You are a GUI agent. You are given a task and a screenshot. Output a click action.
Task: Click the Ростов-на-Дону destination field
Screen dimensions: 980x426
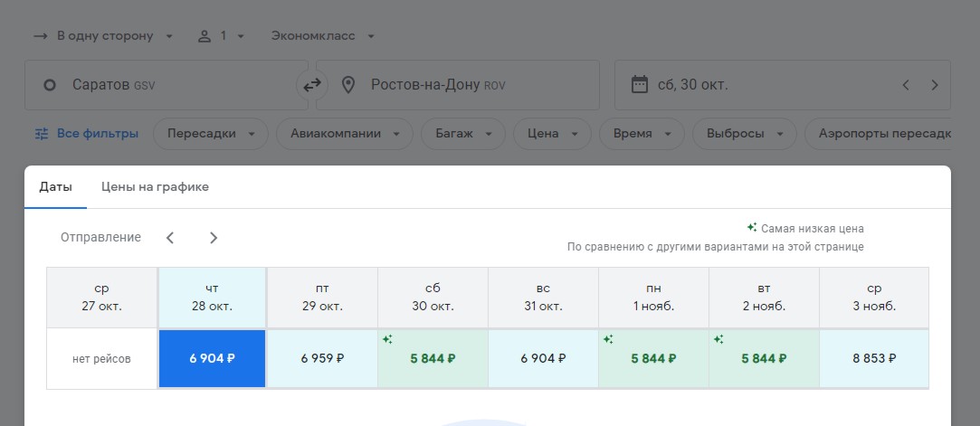pyautogui.click(x=457, y=85)
